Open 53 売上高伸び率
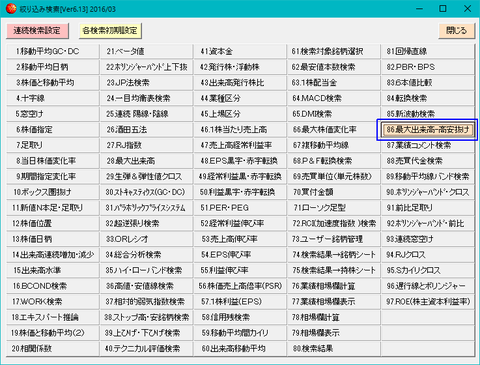The width and height of the screenshot is (480, 365). click(x=240, y=239)
